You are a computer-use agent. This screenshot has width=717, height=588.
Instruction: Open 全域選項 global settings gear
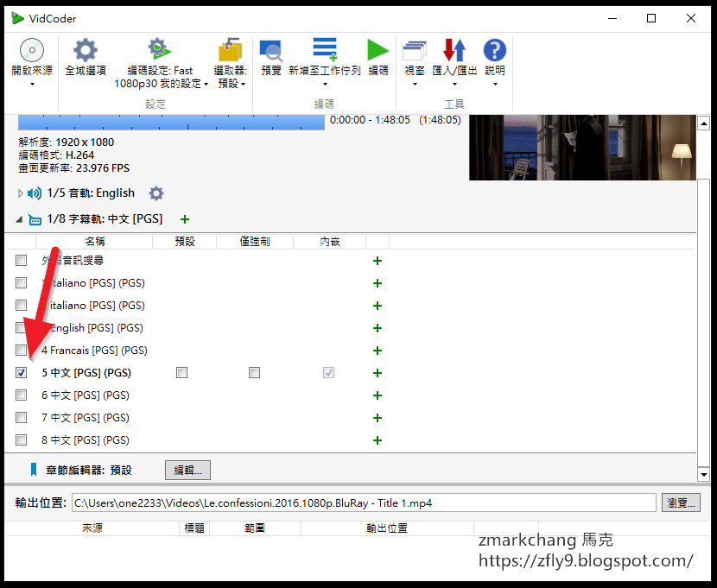point(86,50)
